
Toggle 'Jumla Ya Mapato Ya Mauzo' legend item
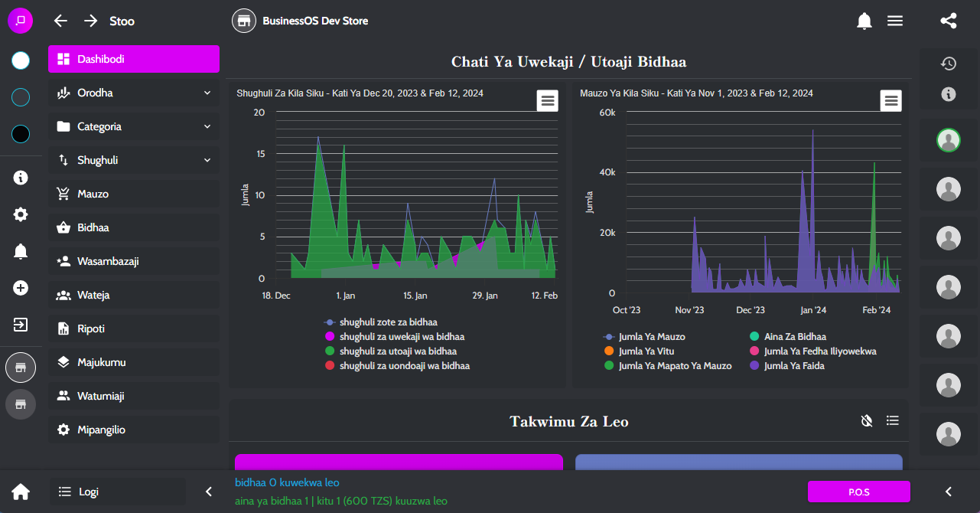coord(674,366)
